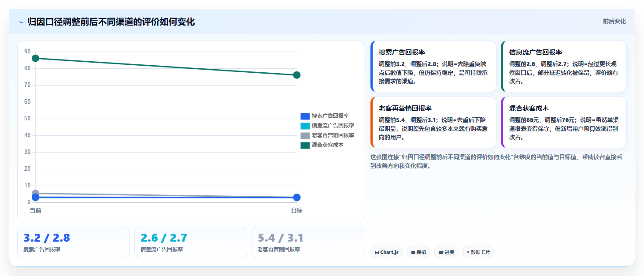
Task: Open the 2.6 / 2.7 stat card
Action: pos(191,242)
